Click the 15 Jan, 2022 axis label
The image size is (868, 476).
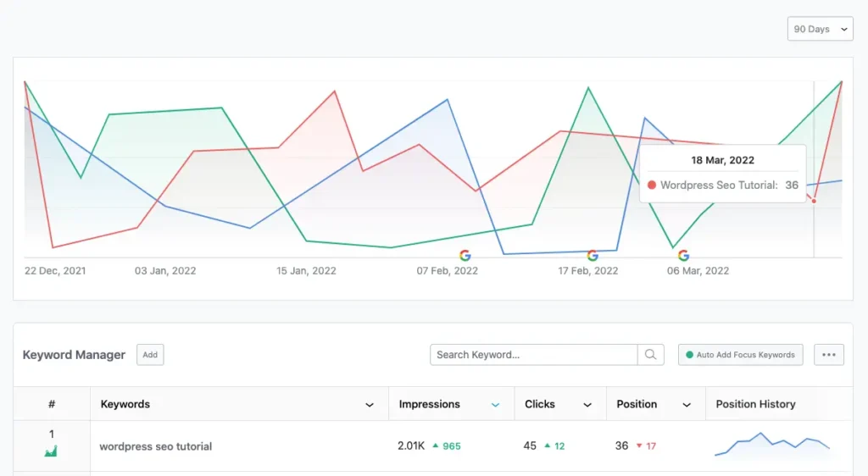point(306,271)
